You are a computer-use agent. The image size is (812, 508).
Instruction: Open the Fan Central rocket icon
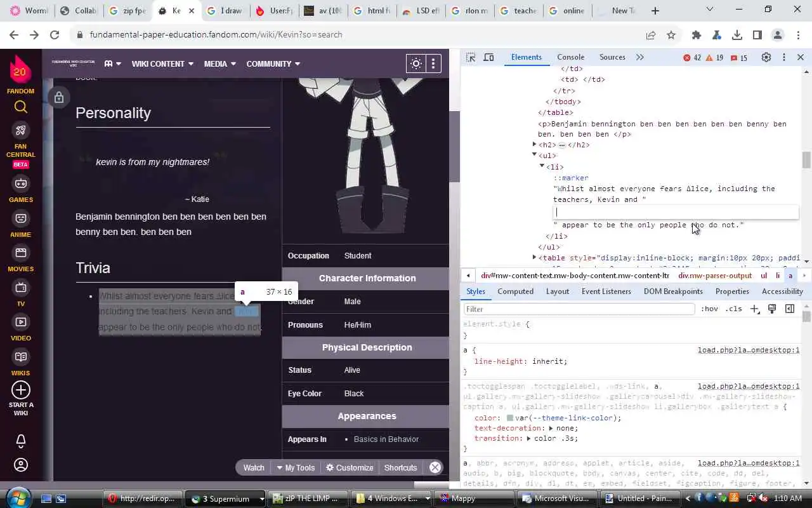[20, 130]
